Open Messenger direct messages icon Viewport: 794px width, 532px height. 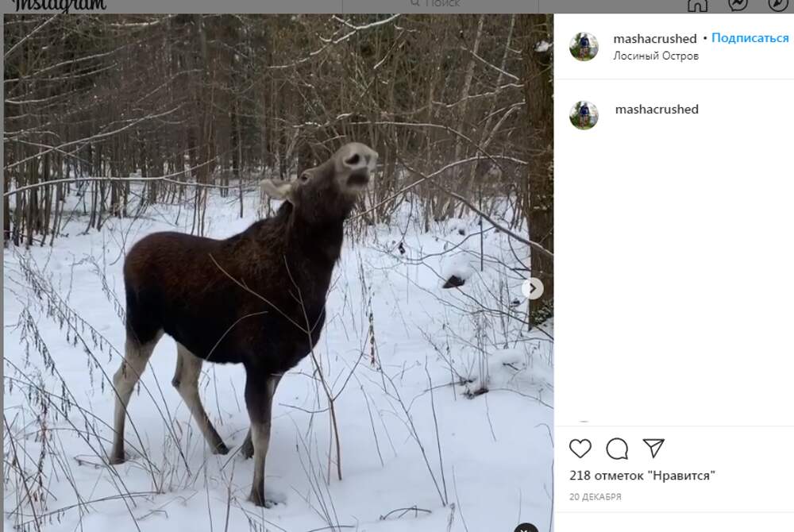click(x=738, y=5)
